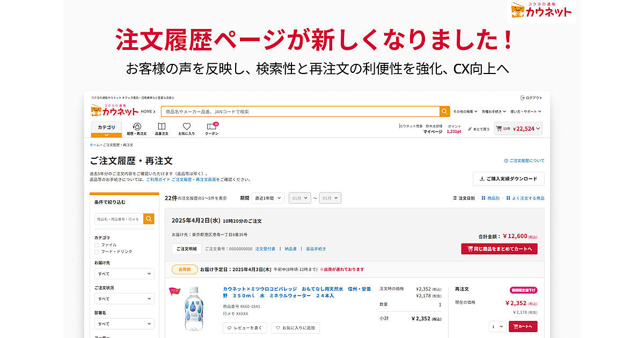Open 履歴・再注文 history icon

(x=136, y=129)
